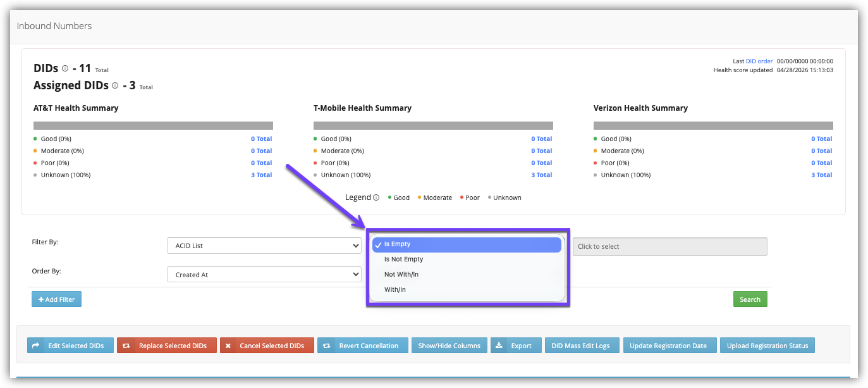Open the Created At order dropdown
This screenshot has height=388, width=868.
[x=264, y=275]
